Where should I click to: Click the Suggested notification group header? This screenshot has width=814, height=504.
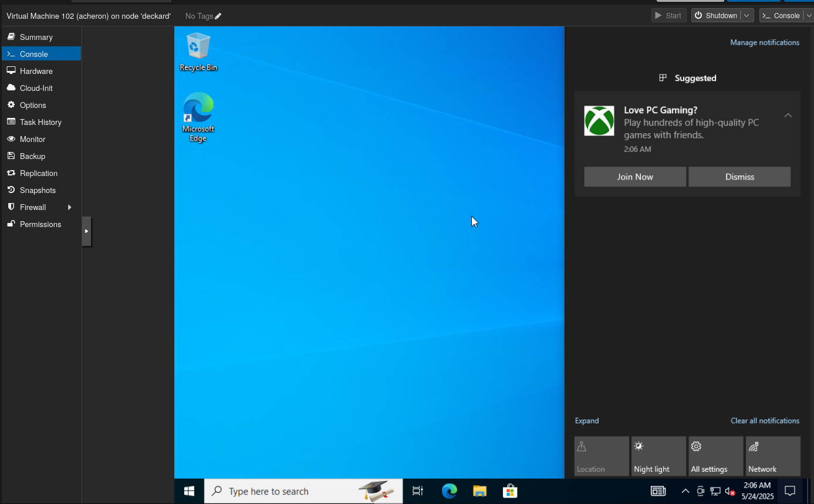(x=688, y=78)
